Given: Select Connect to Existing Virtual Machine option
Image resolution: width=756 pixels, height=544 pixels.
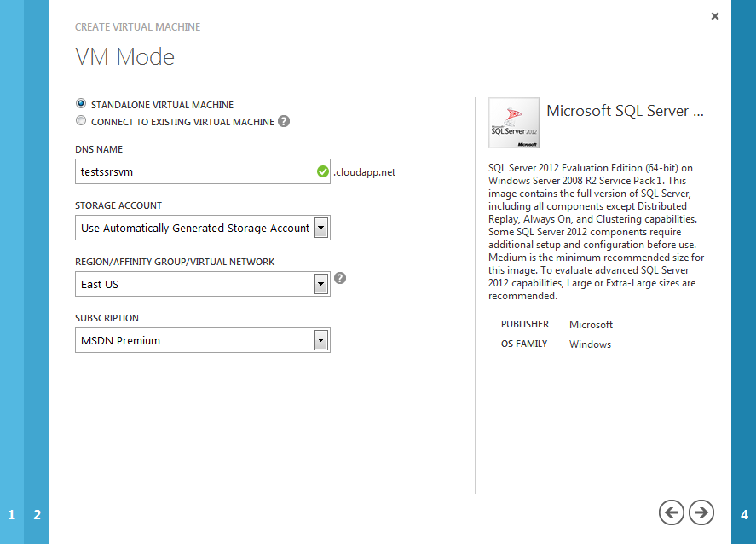Looking at the screenshot, I should point(81,121).
